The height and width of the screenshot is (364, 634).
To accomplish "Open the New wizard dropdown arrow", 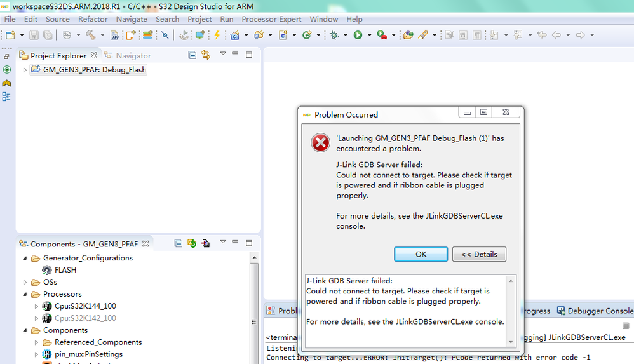I will [22, 35].
